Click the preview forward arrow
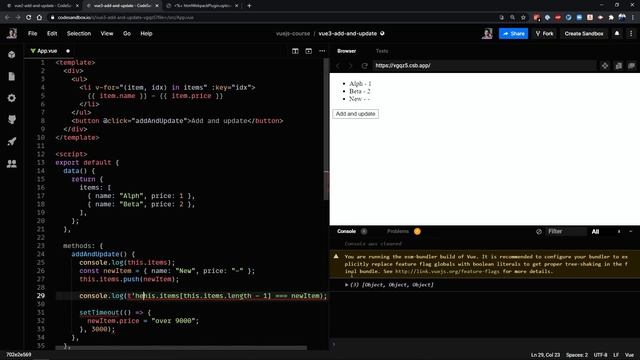Screen dimensions: 640x360 [350, 66]
